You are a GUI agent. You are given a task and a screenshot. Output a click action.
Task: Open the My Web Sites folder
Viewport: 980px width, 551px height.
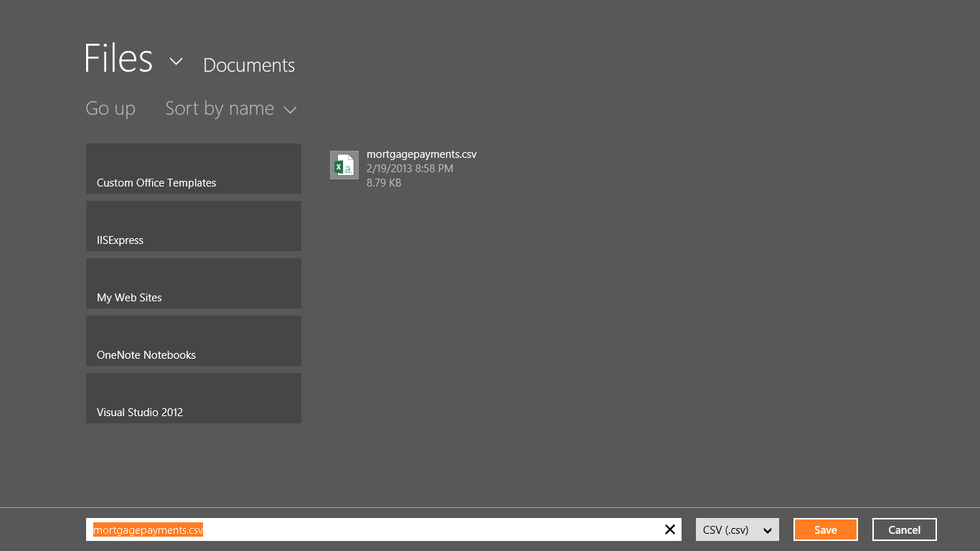pos(194,283)
